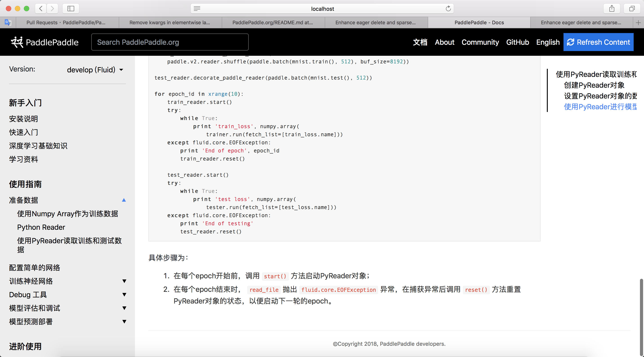Switch language to English
The height and width of the screenshot is (357, 644).
[x=548, y=42]
